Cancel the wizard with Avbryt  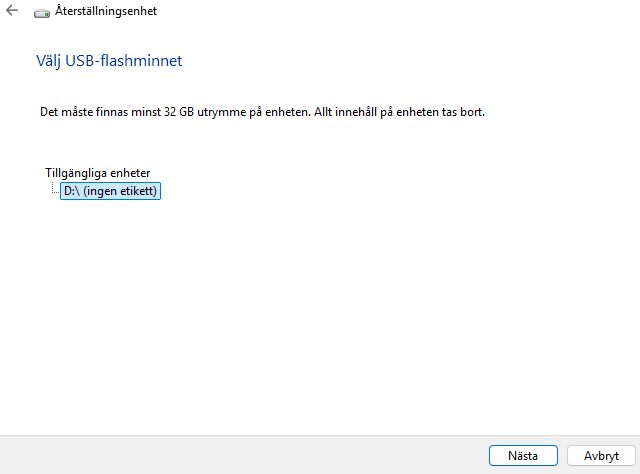click(x=601, y=455)
